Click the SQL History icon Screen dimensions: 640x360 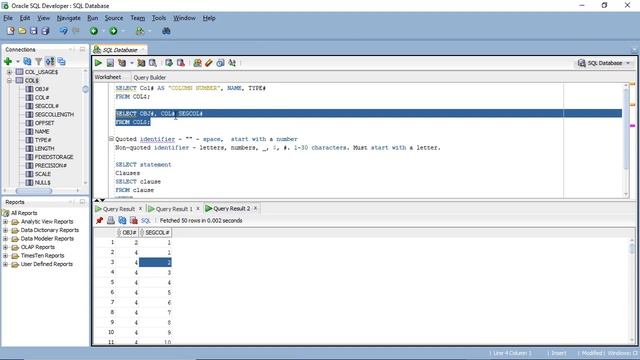coord(220,63)
